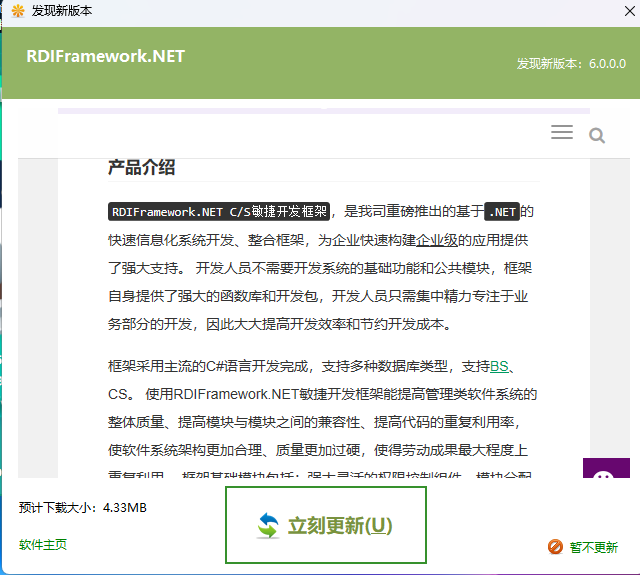Click the orange cancel icon beside 暂不更新

click(x=555, y=547)
